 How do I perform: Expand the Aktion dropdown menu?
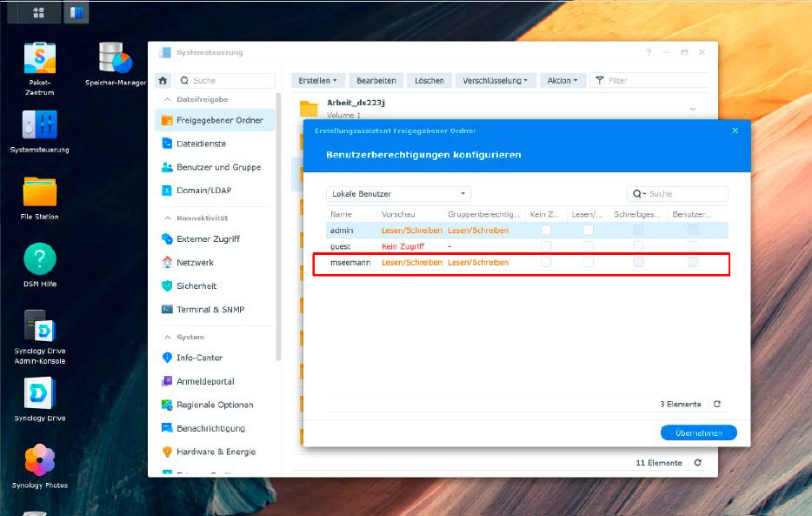pyautogui.click(x=562, y=79)
